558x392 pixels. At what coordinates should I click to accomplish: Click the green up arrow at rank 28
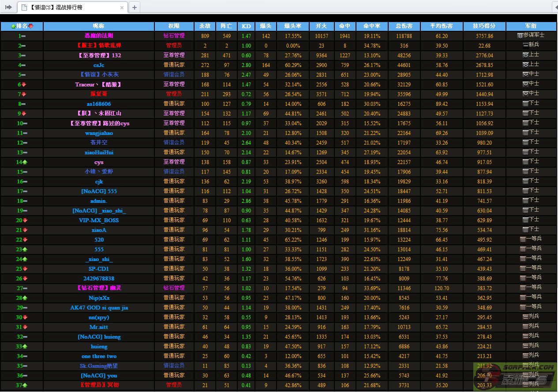click(25, 298)
